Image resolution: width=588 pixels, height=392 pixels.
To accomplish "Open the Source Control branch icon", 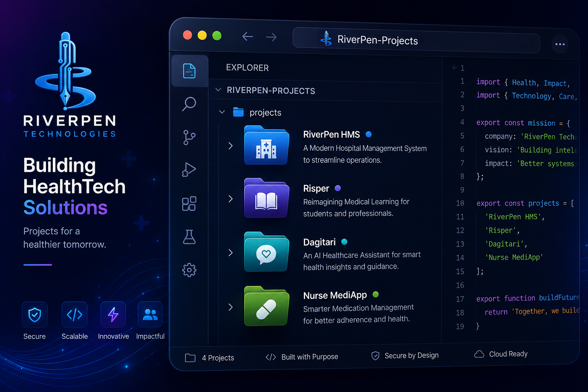I will (x=189, y=137).
